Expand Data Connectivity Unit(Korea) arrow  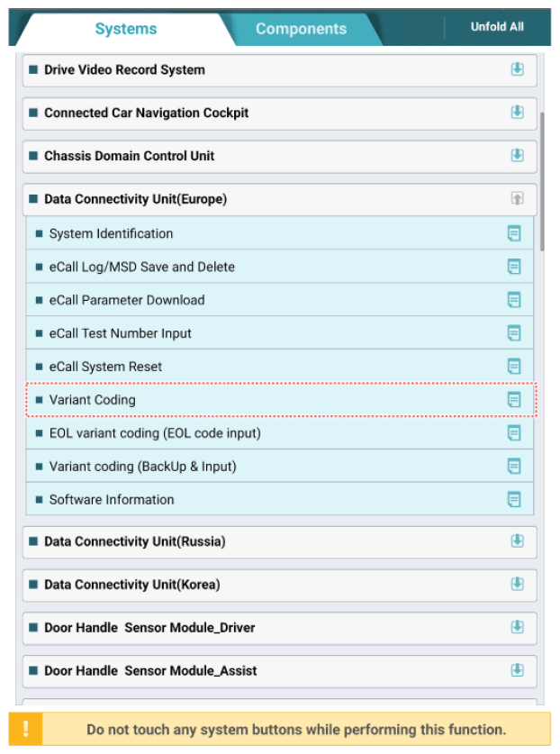tap(517, 585)
